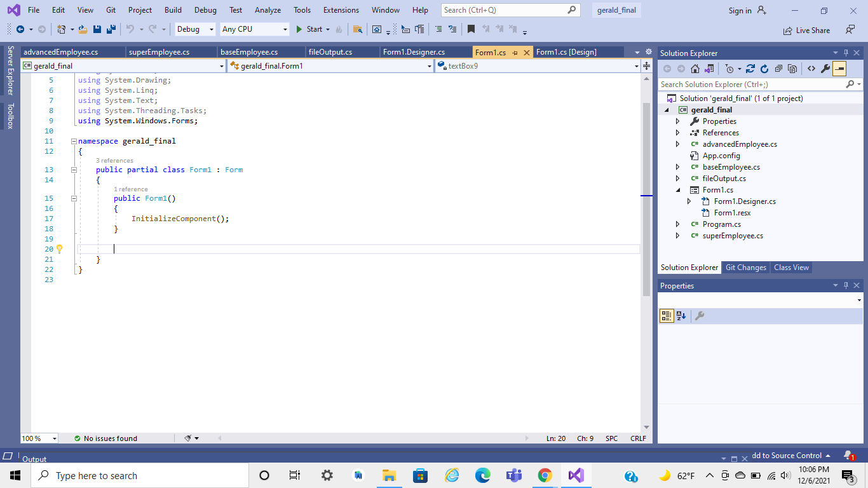Select the New Project toolbar icon

pos(61,29)
